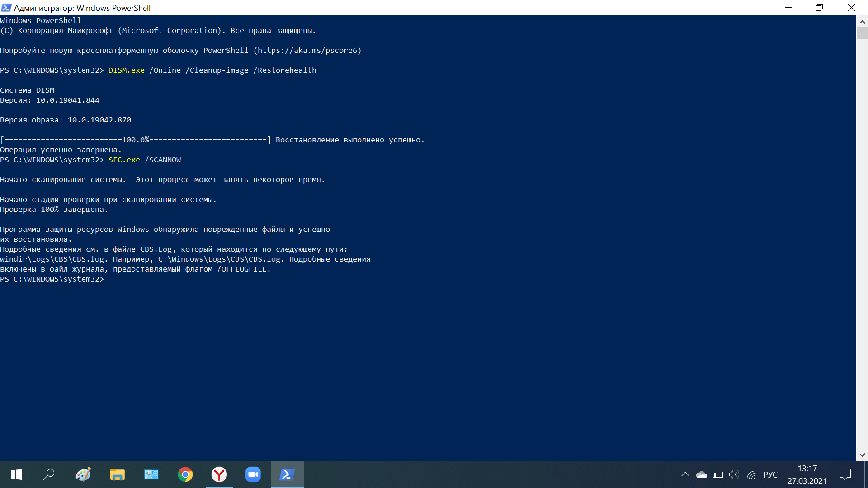Viewport: 868px width, 488px height.
Task: Change input language РУС indicator
Action: pyautogui.click(x=770, y=474)
